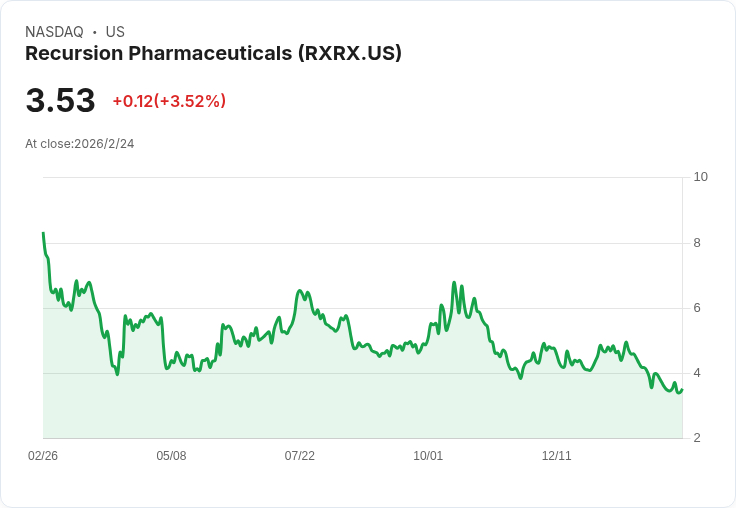
Task: Click the US market label
Action: [x=115, y=32]
